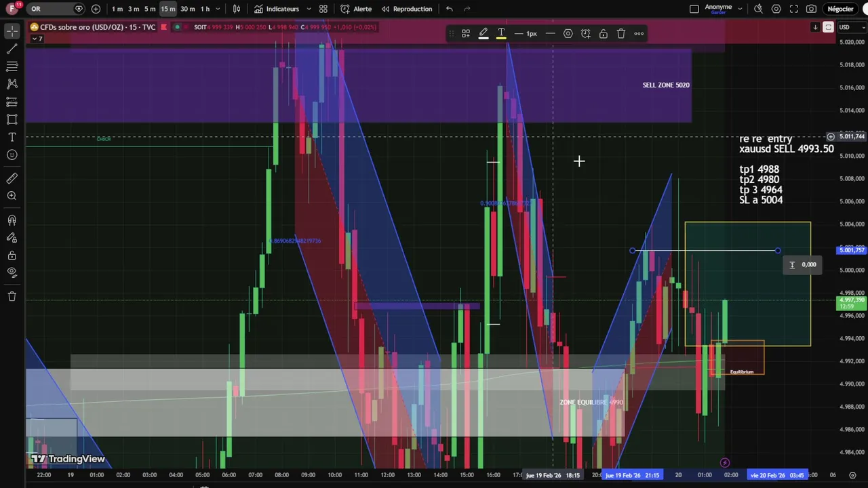Select the 15 m timeframe

point(167,9)
